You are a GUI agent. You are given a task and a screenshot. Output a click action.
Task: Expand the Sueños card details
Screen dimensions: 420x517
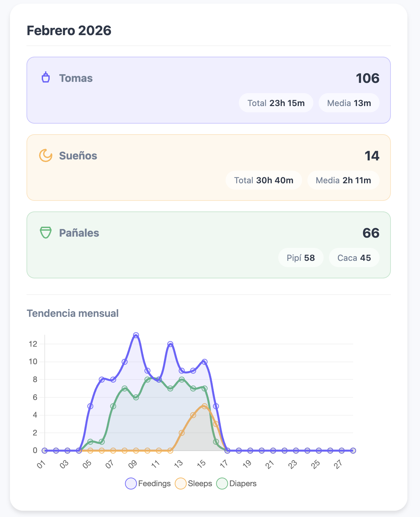tap(209, 167)
